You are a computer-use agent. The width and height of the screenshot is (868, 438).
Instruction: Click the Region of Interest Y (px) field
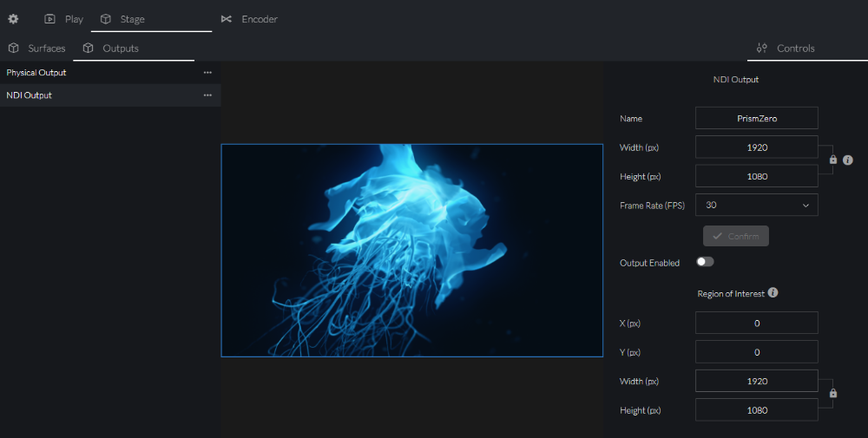[756, 352]
